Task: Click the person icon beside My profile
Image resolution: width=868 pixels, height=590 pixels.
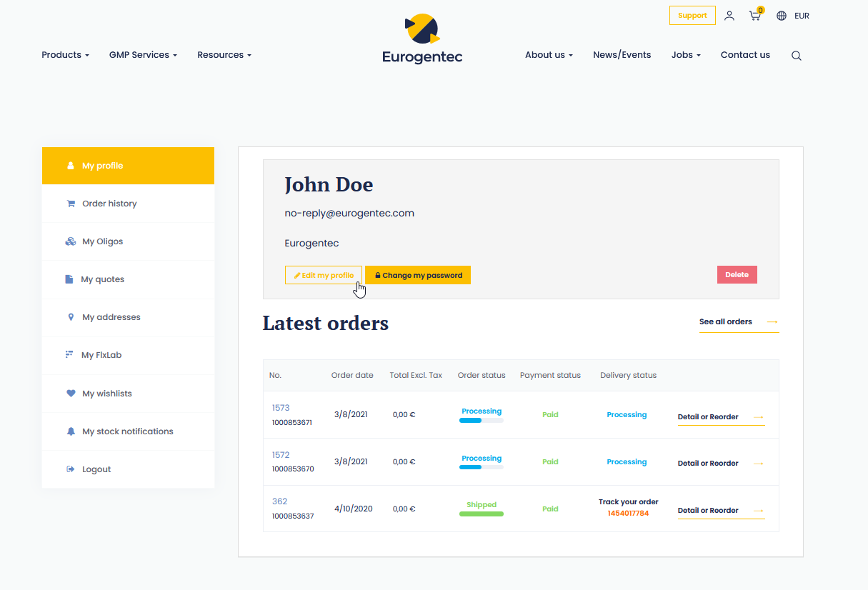Action: (x=71, y=166)
